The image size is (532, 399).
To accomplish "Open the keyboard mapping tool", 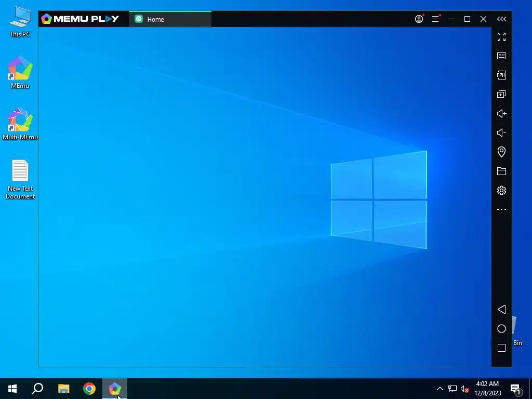I will coord(501,56).
